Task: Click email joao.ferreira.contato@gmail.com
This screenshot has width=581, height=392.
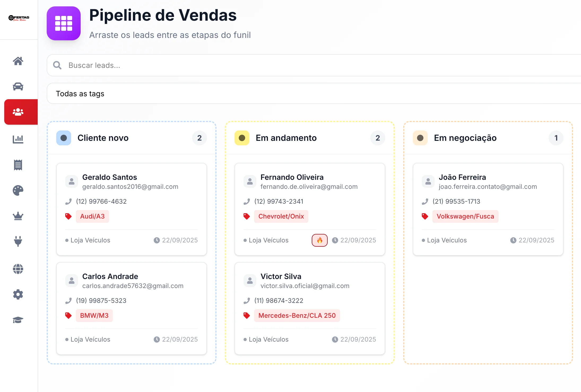Action: point(488,187)
